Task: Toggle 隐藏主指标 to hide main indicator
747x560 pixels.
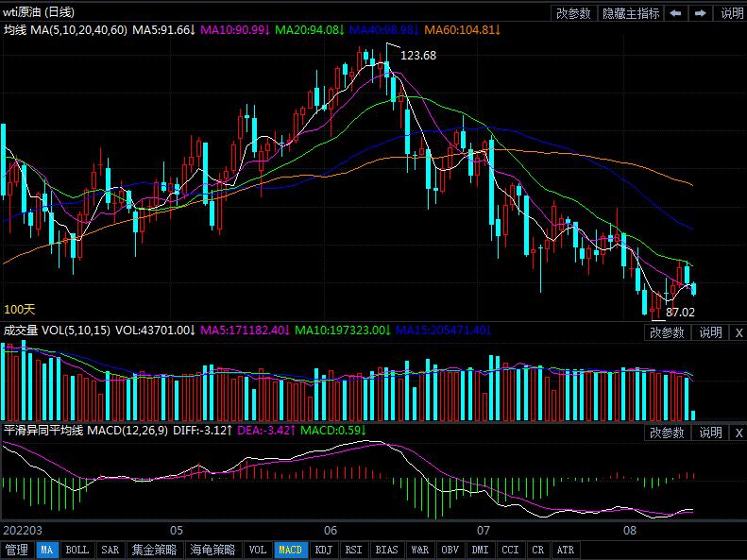Action: [x=630, y=13]
